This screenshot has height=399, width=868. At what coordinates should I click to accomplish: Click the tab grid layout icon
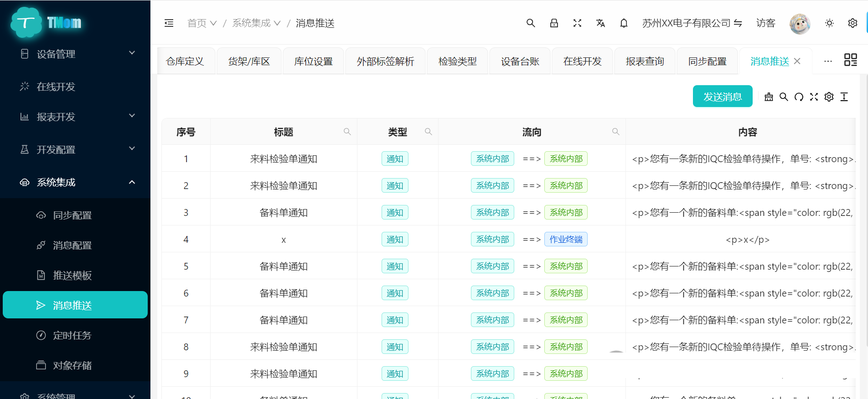[850, 60]
